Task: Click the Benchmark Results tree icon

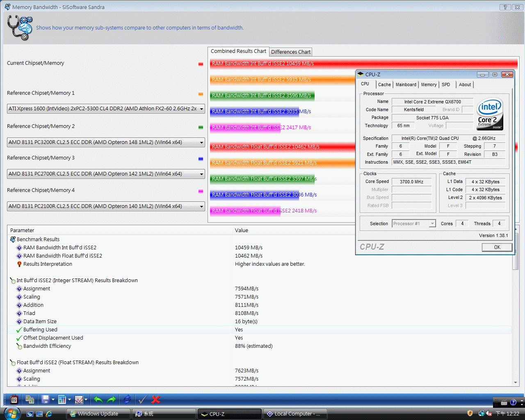Action: (x=13, y=239)
